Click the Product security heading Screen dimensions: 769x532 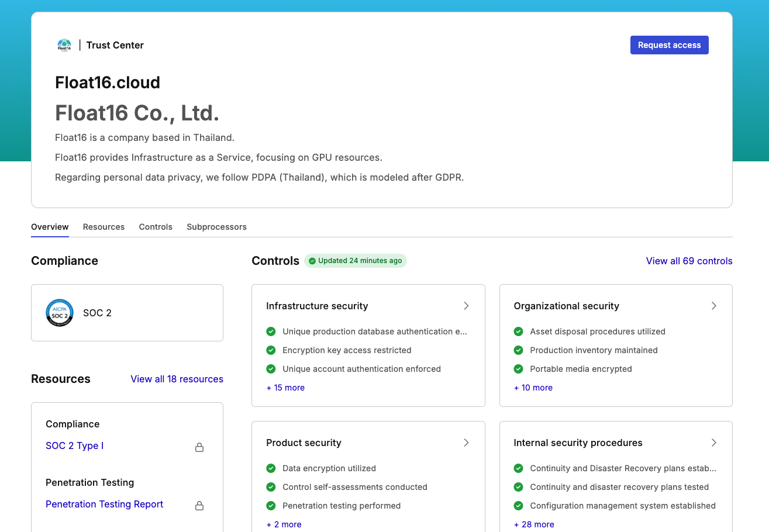coord(304,443)
